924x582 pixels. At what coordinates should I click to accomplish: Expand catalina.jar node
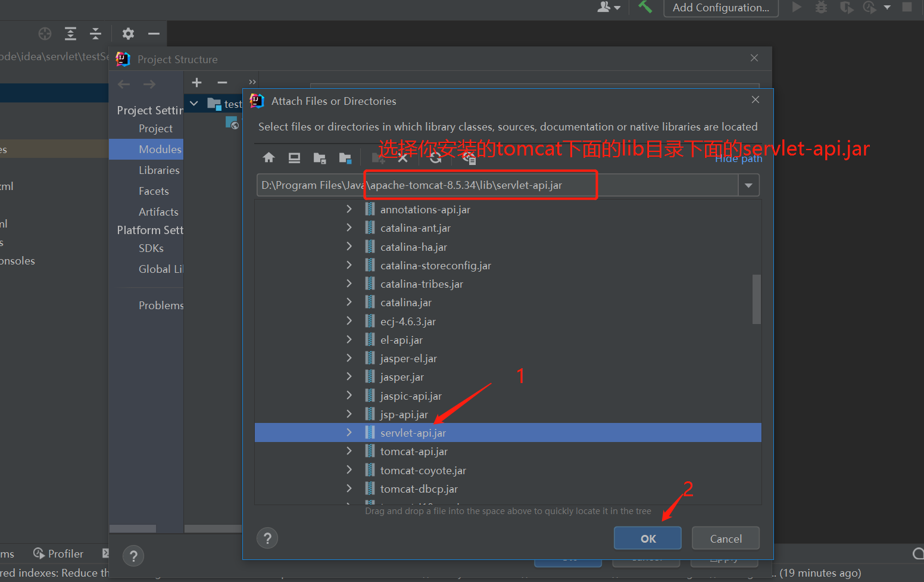[x=349, y=302]
